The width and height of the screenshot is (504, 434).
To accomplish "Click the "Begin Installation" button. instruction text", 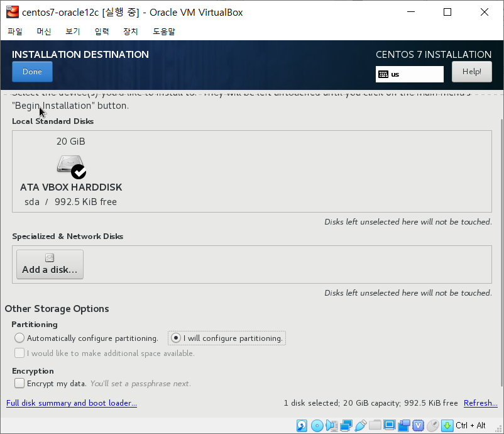I will [70, 106].
